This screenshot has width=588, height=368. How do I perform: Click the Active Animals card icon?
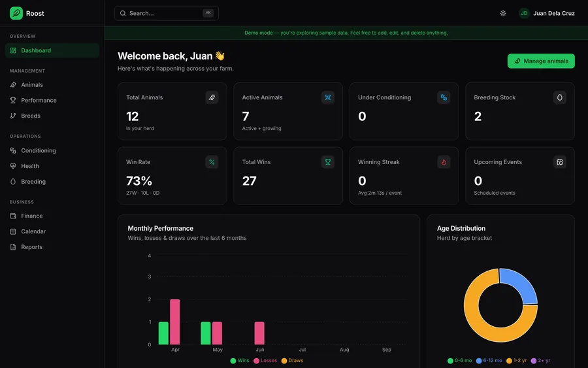point(328,97)
